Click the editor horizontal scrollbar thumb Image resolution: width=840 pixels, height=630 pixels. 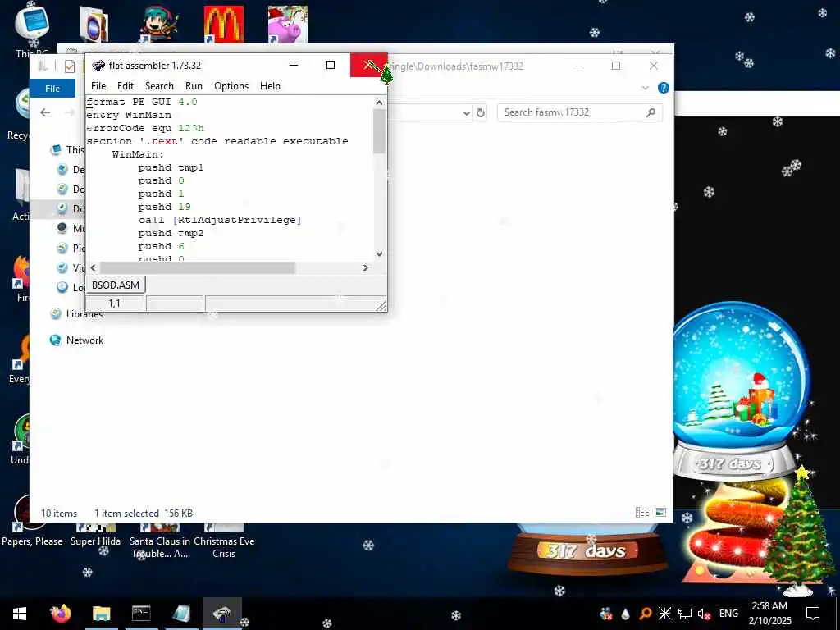197,267
